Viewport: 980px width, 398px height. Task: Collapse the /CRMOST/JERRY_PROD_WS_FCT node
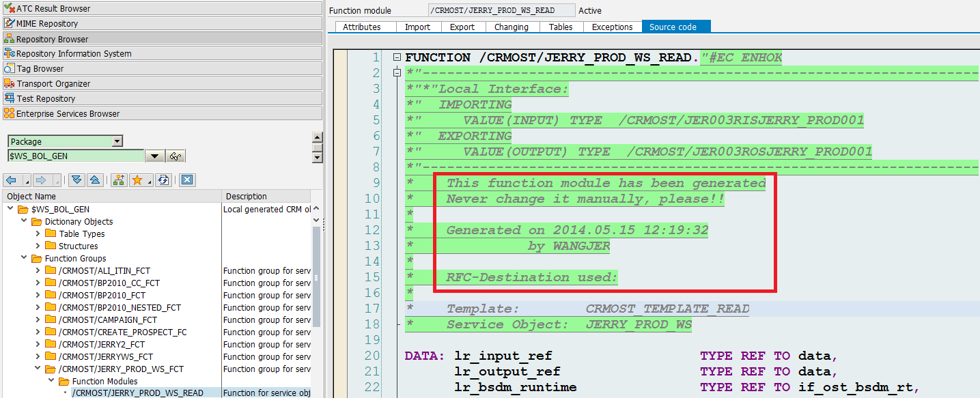tap(38, 369)
